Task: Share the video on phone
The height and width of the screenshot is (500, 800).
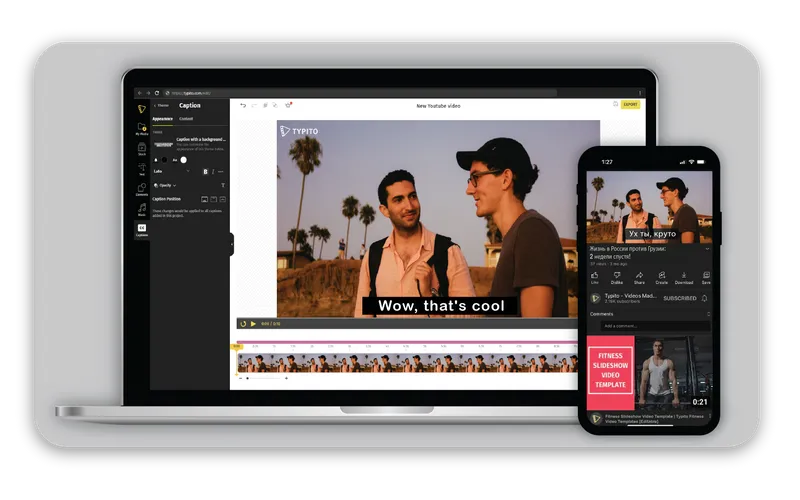Action: pyautogui.click(x=639, y=278)
